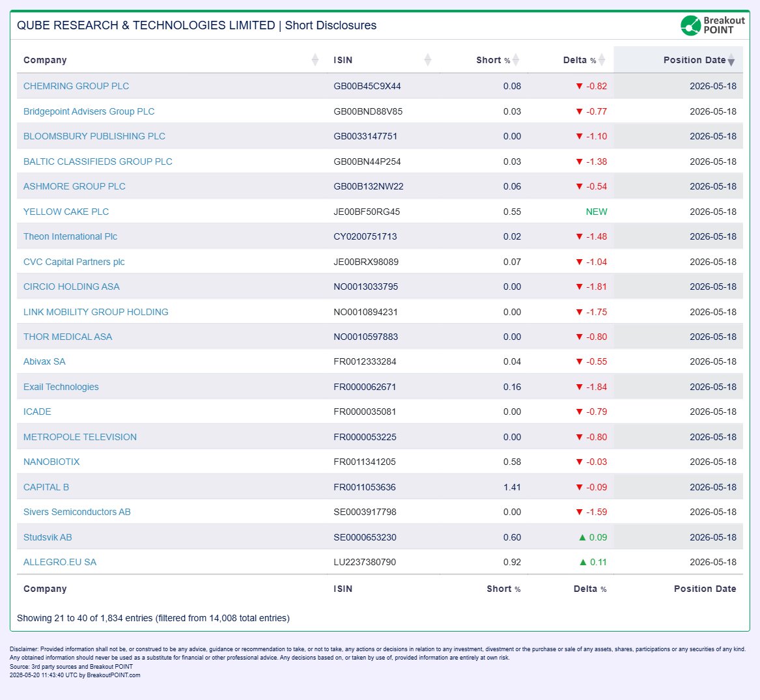Sort table by Position Date column header
This screenshot has width=760, height=700.
678,60
